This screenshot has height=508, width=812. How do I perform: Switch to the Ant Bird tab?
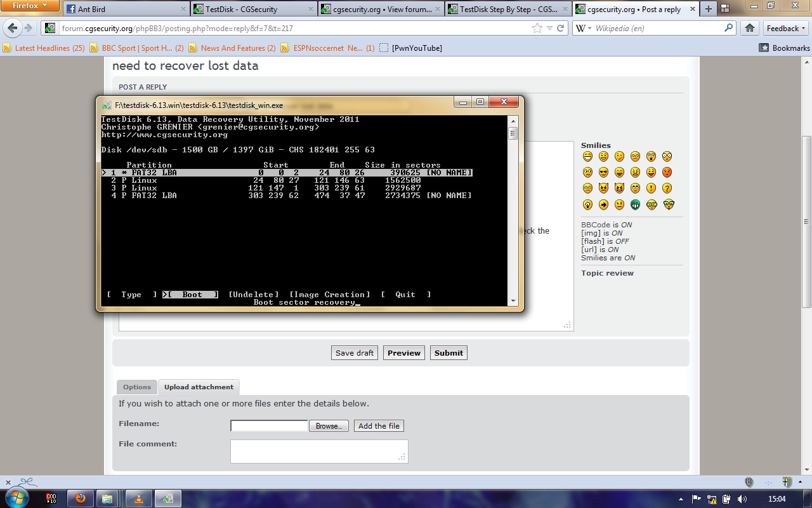[126, 10]
